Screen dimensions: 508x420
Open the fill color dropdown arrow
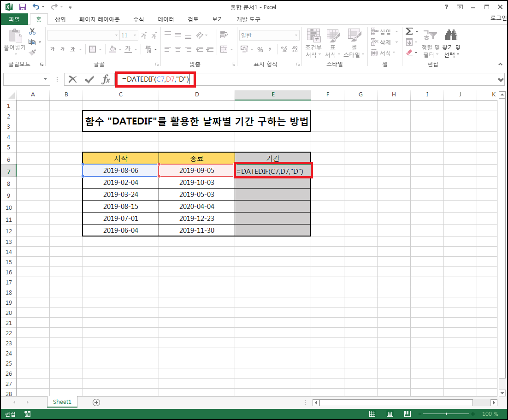[x=120, y=49]
